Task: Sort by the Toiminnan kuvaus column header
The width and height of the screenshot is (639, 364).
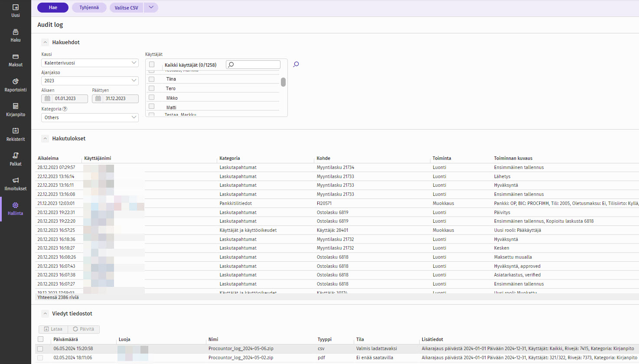Action: (x=513, y=158)
